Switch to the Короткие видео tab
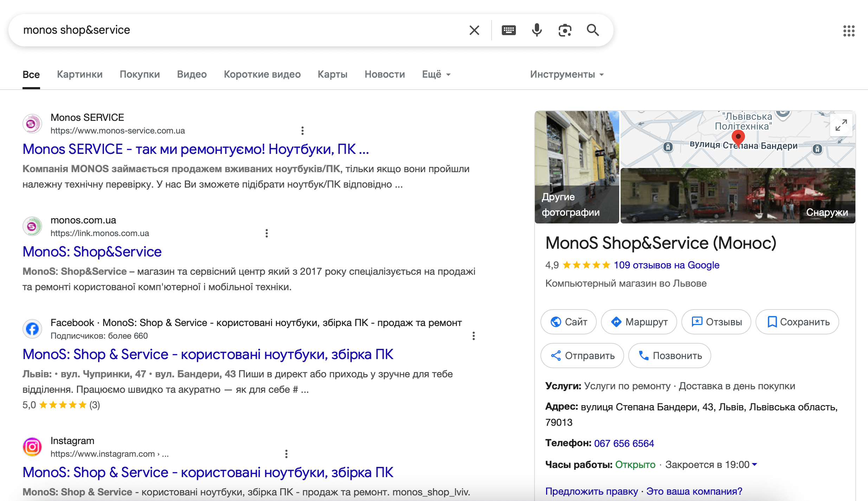 coord(262,74)
